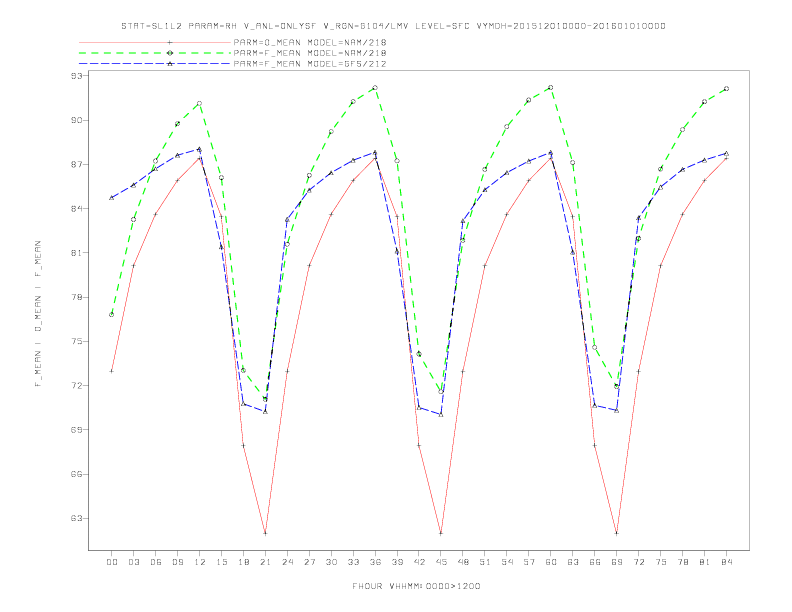Click x-axis tick label 27
The width and height of the screenshot is (792, 612).
[x=309, y=562]
